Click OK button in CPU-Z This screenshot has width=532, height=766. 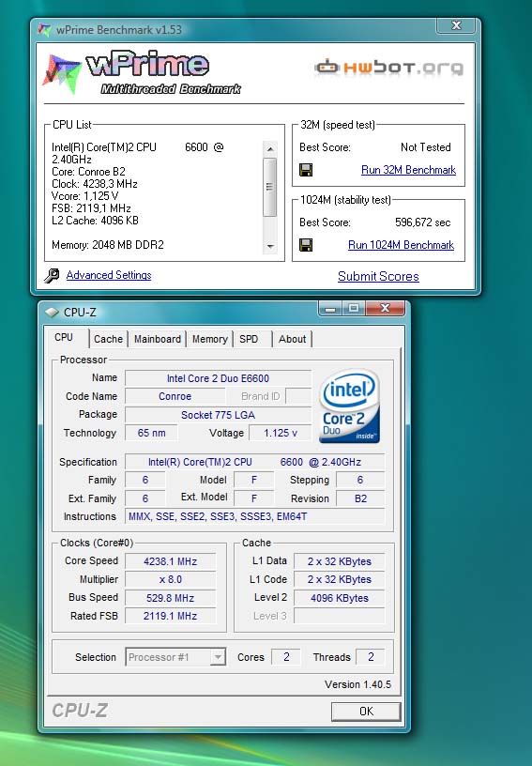point(366,712)
